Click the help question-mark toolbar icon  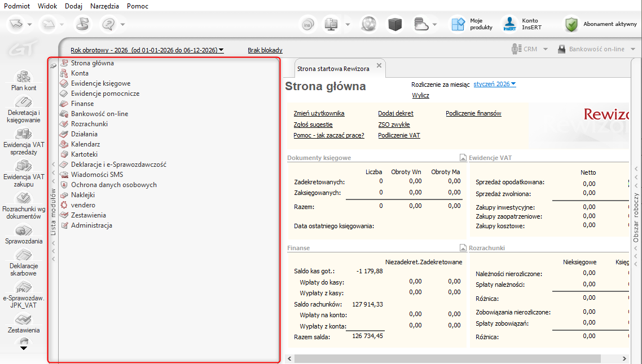109,24
